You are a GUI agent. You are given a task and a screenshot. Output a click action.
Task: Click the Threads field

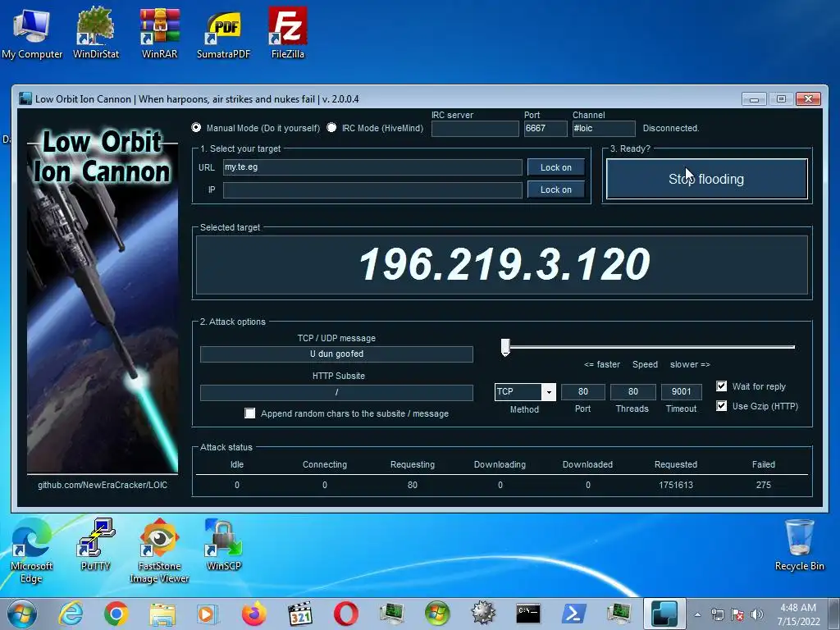(x=632, y=392)
